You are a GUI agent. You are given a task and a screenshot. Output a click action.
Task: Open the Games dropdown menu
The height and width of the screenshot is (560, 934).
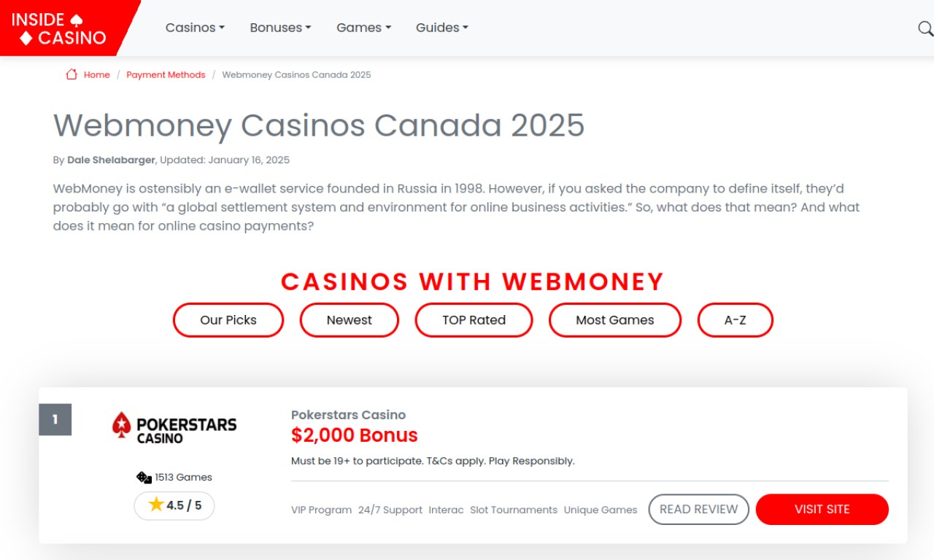pyautogui.click(x=363, y=28)
